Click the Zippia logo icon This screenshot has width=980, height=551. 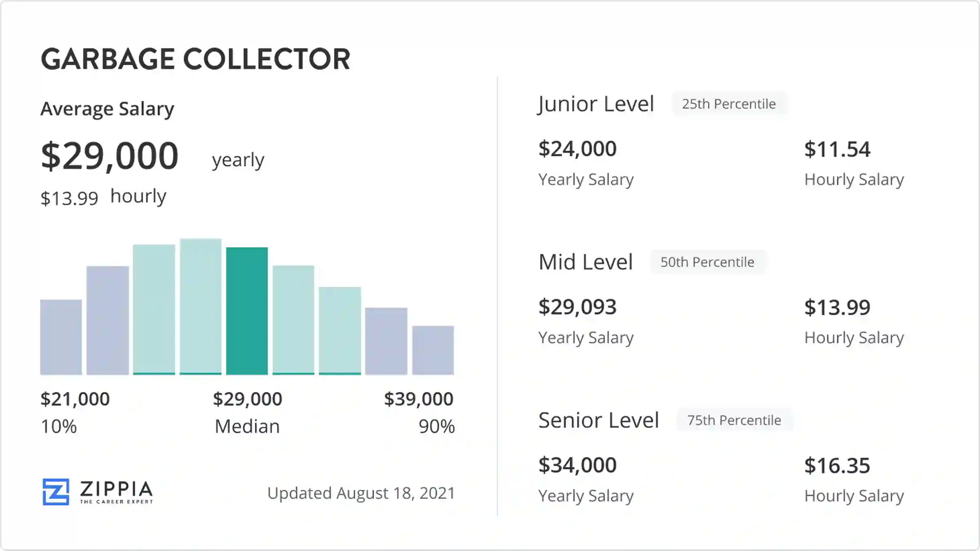tap(56, 491)
